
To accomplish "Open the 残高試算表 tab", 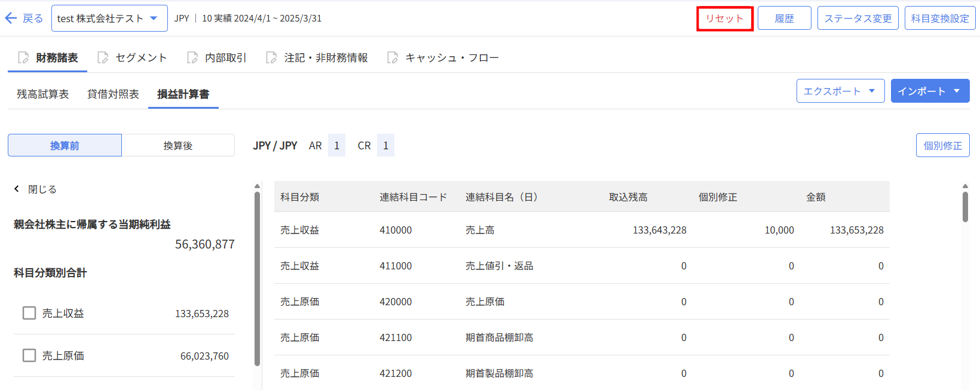I will [42, 94].
